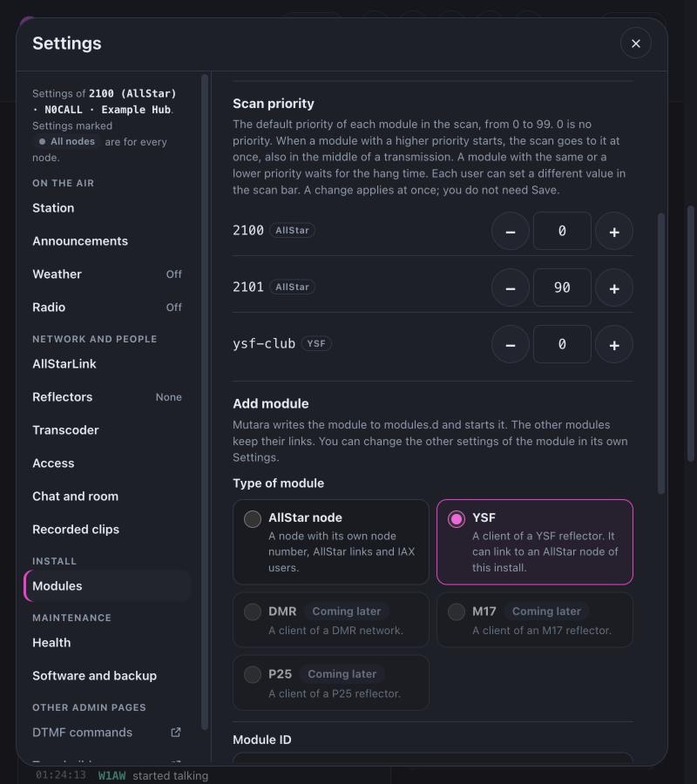Increase scan priority for node 2100

click(614, 231)
